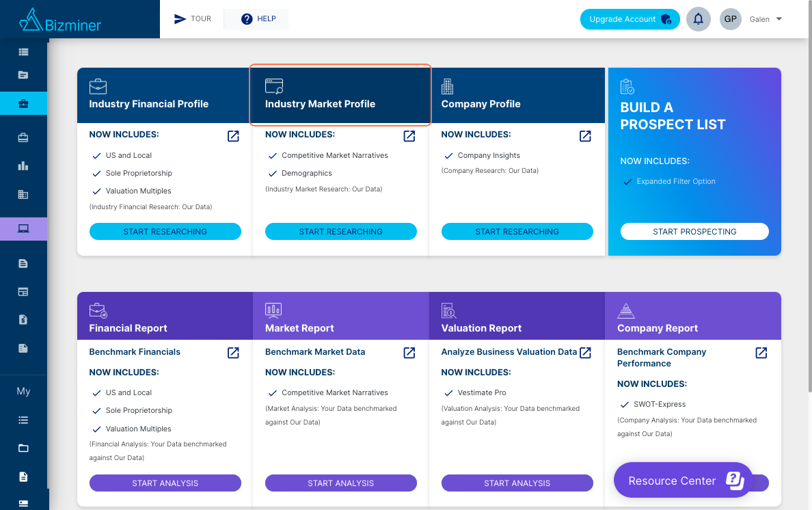Open the Resource Center widget

[x=683, y=480]
